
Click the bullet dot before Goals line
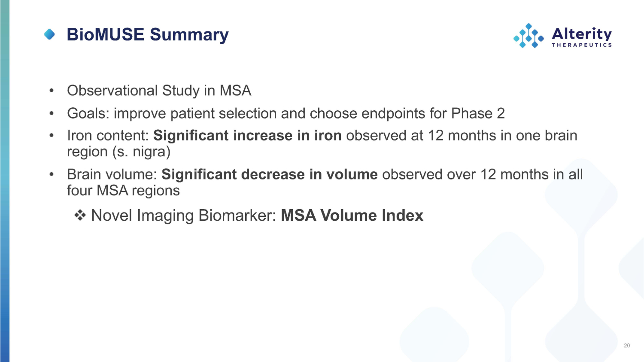tap(52, 113)
